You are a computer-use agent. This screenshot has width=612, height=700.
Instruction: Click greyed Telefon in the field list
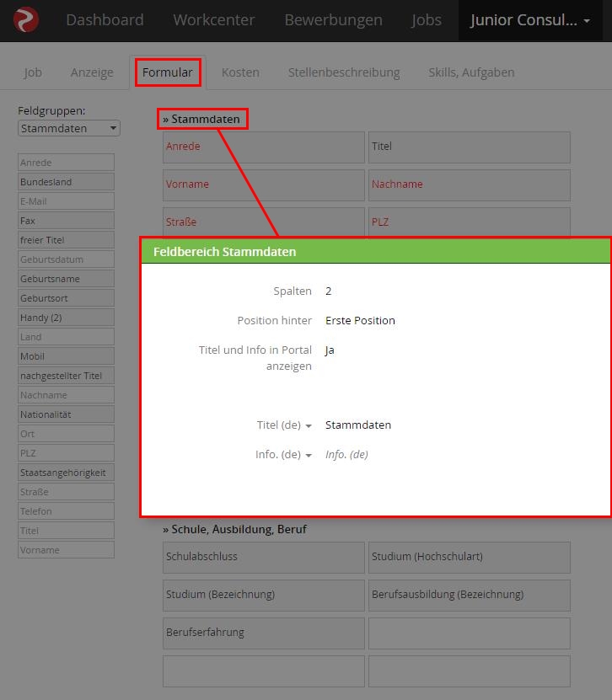pos(66,511)
